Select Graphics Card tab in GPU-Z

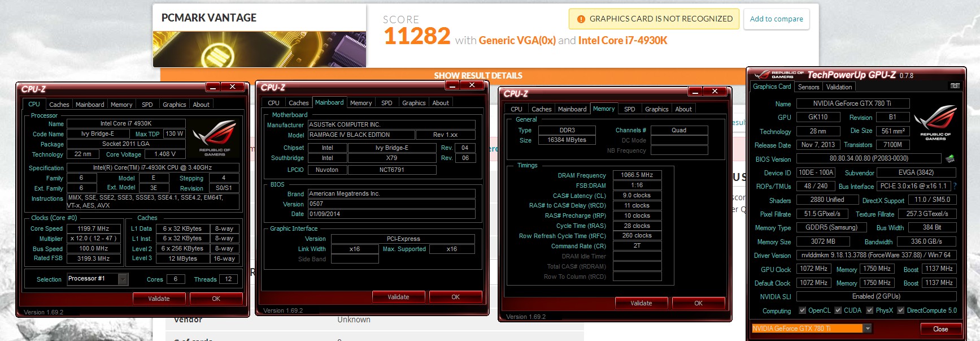pyautogui.click(x=772, y=87)
